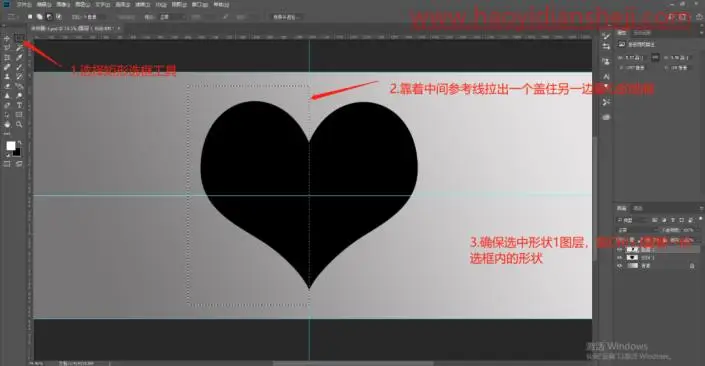Select the Eraser tool
This screenshot has width=705, height=366.
(7, 86)
